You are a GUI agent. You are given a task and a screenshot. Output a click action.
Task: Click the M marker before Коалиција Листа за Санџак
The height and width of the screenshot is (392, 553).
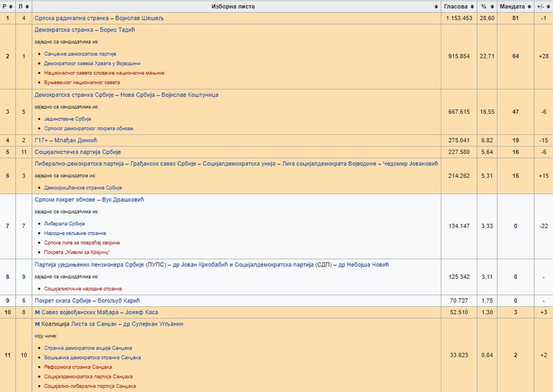tap(37, 324)
